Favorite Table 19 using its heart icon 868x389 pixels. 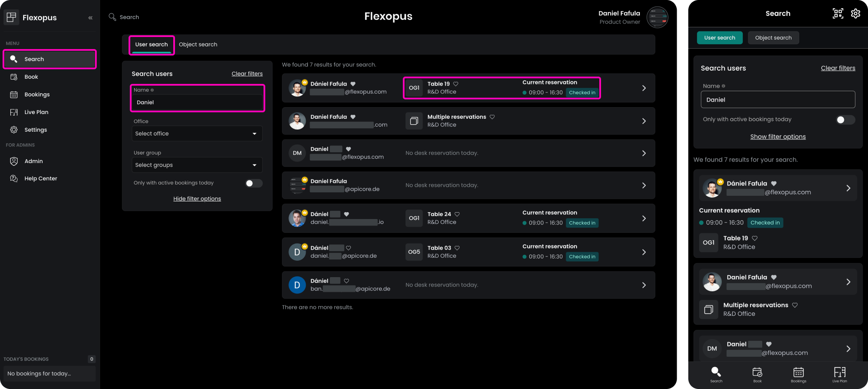456,84
